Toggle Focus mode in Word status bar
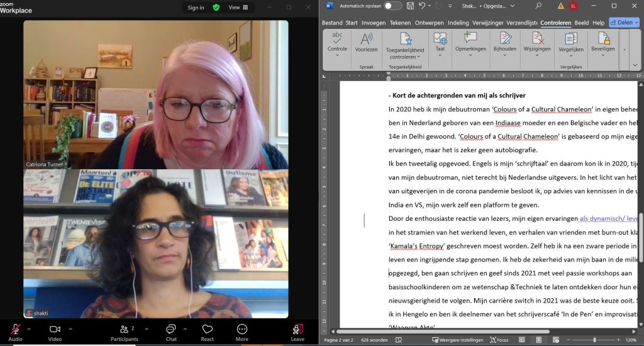The width and height of the screenshot is (644, 346). 499,340
